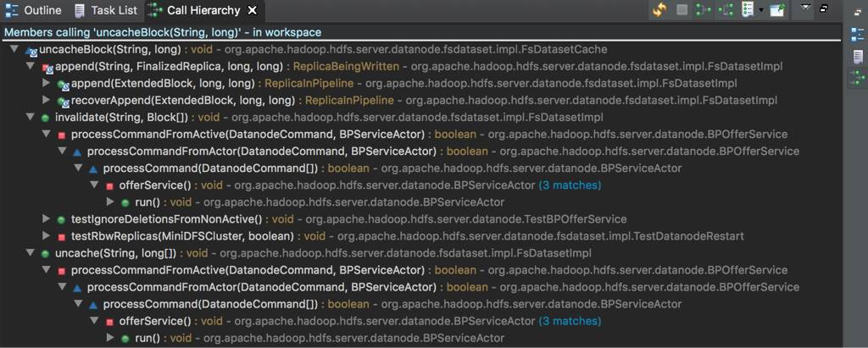Click 'ReplicaInPipeline' on the recoverAppend row
The image size is (868, 348).
click(349, 101)
